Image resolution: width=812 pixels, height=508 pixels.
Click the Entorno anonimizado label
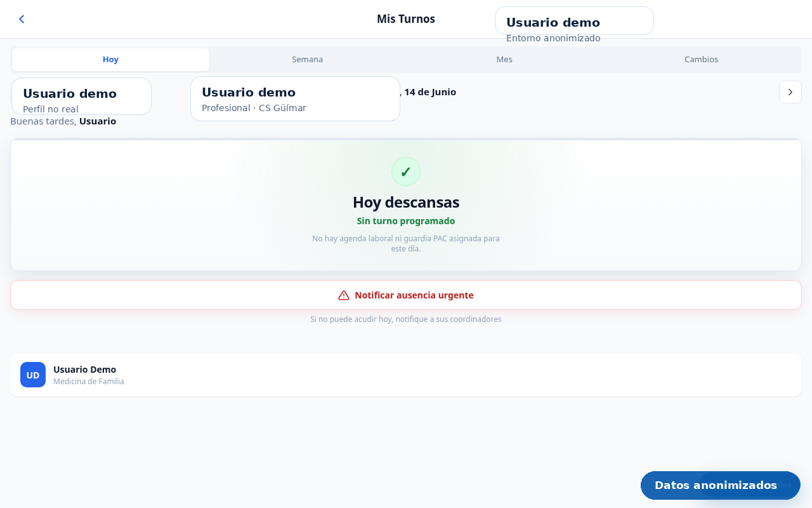pyautogui.click(x=553, y=38)
